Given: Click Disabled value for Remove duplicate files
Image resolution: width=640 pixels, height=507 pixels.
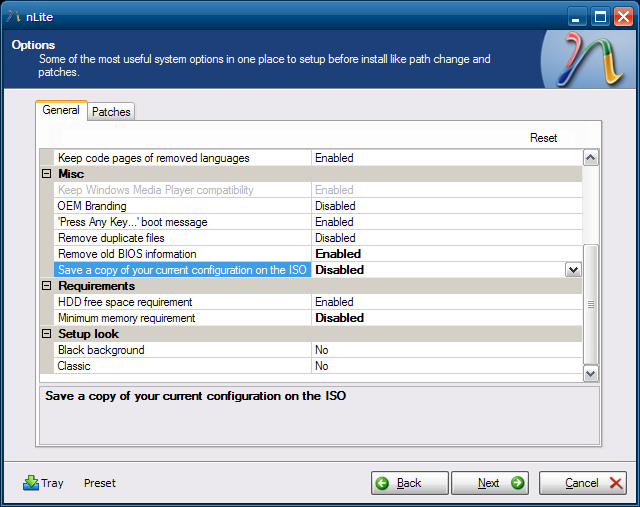Looking at the screenshot, I should click(335, 238).
